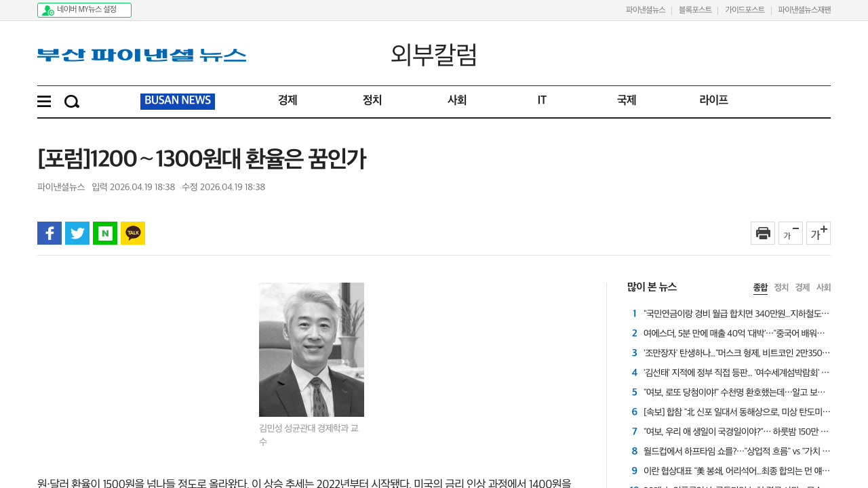The height and width of the screenshot is (488, 868).
Task: Open 네이버 MY뉴스 설정 button
Action: point(84,10)
